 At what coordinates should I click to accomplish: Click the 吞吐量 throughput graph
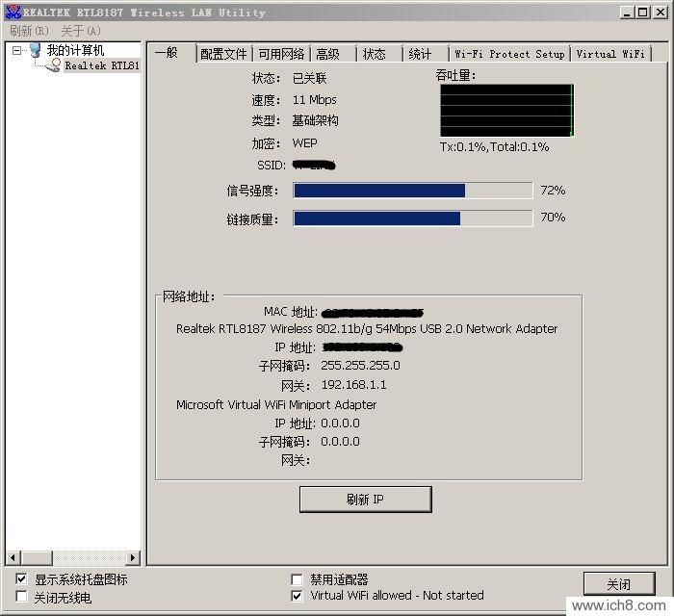[x=507, y=111]
